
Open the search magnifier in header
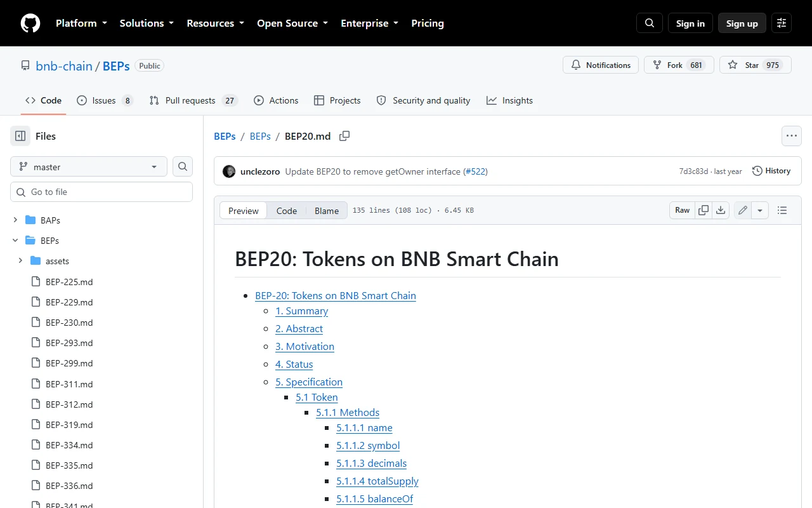(x=650, y=23)
